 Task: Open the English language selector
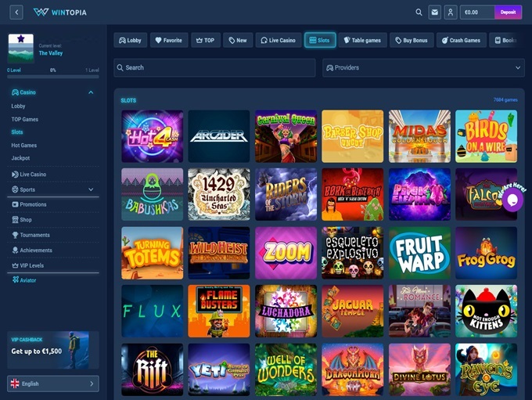(x=53, y=384)
